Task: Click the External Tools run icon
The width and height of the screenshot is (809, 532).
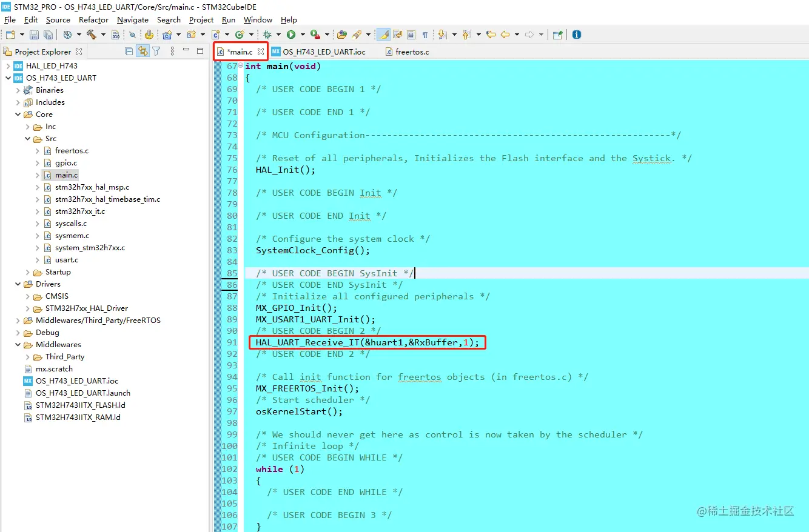Action: pyautogui.click(x=315, y=35)
